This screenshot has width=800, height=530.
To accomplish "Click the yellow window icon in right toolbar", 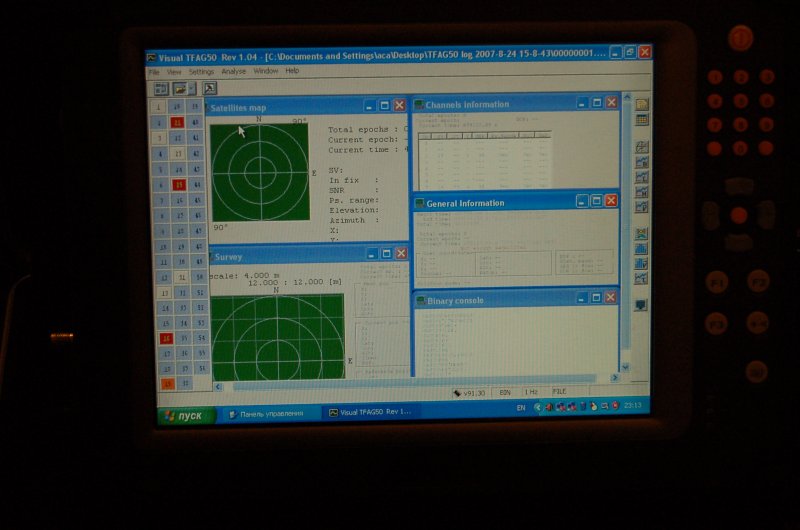I will pyautogui.click(x=642, y=105).
